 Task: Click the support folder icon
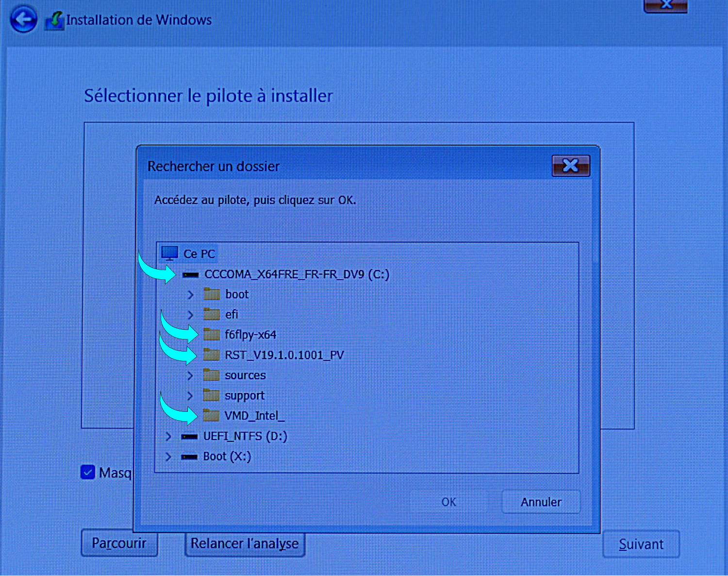(x=211, y=395)
